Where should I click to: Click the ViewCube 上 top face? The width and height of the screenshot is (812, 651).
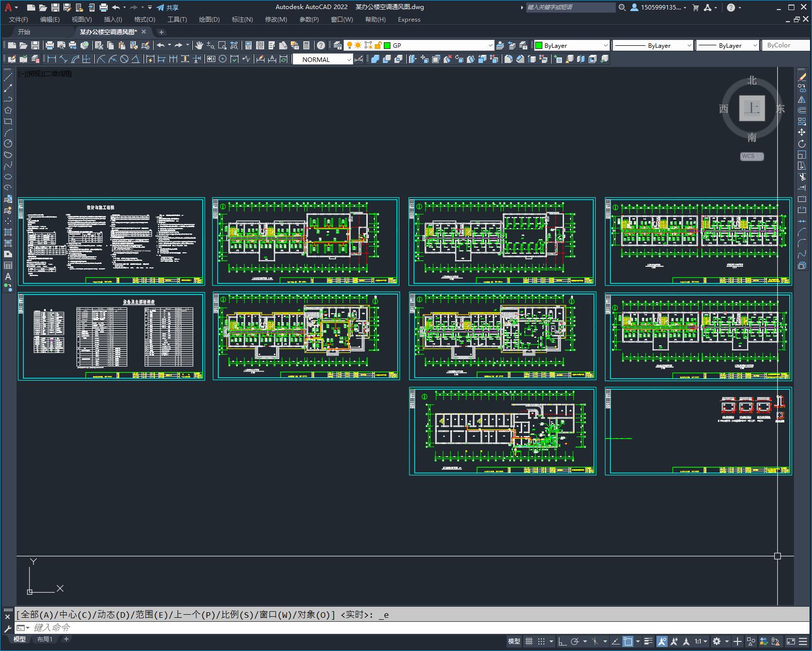(x=752, y=108)
